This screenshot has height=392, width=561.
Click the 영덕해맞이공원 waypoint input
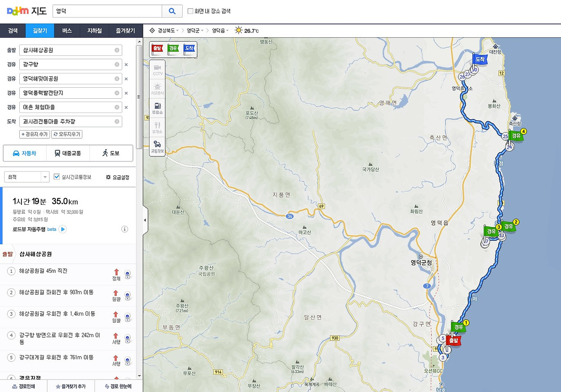coord(71,79)
